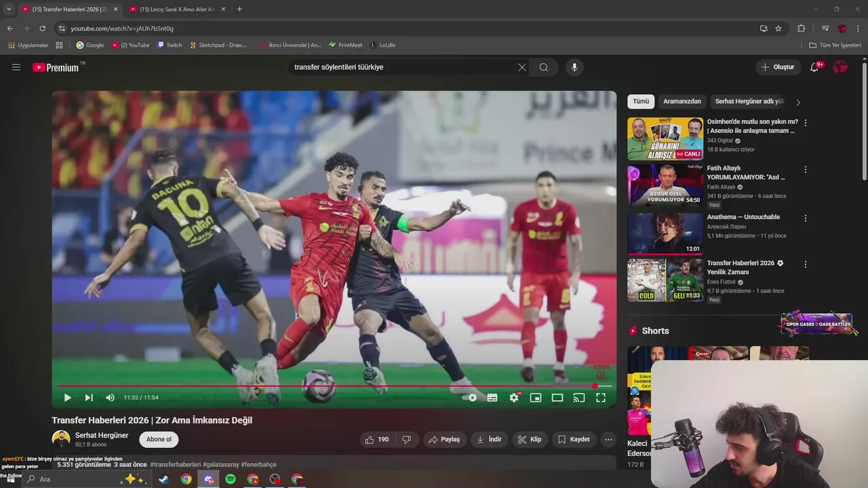Open YouTube notifications bell
868x488 pixels.
coord(815,67)
